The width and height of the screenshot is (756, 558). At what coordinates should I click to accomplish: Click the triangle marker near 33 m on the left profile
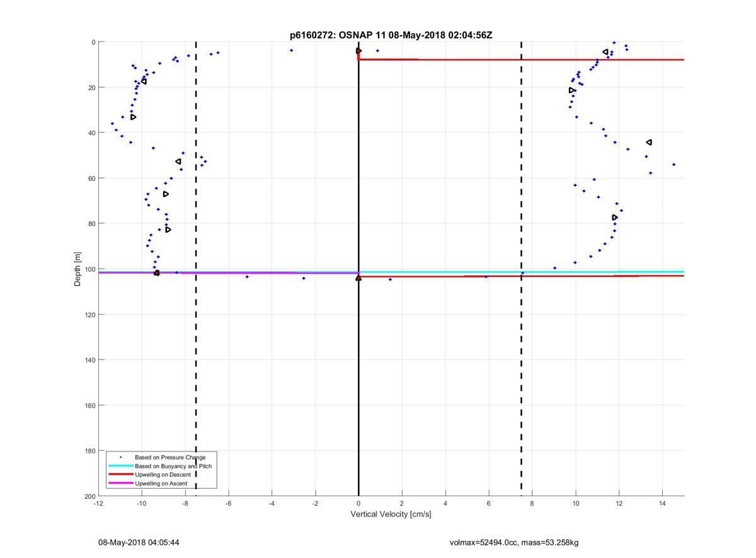[134, 117]
